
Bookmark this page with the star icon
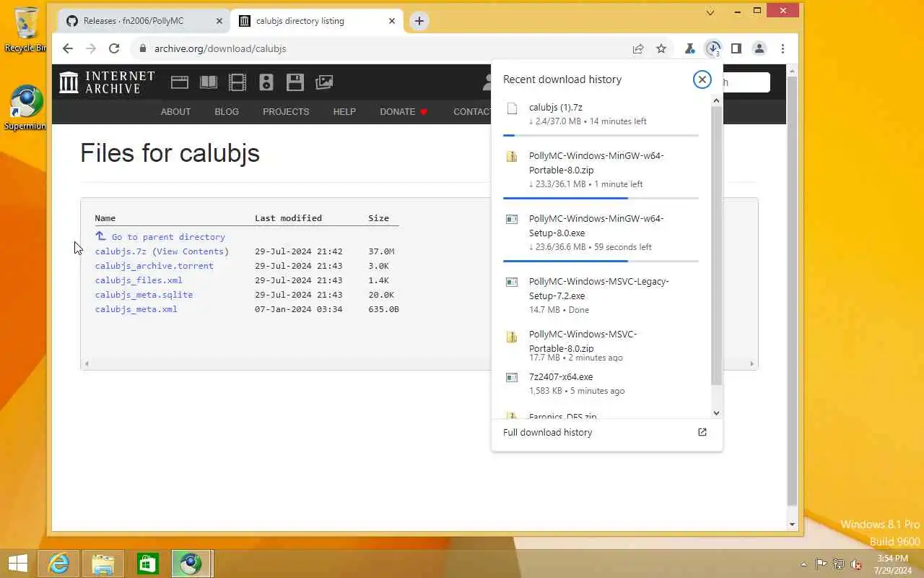pos(661,48)
